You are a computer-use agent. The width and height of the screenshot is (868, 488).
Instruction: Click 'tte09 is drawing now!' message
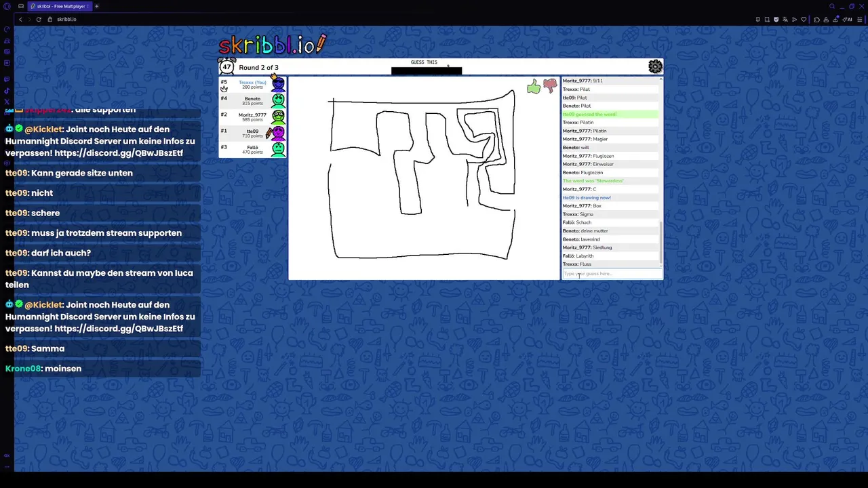(610, 197)
